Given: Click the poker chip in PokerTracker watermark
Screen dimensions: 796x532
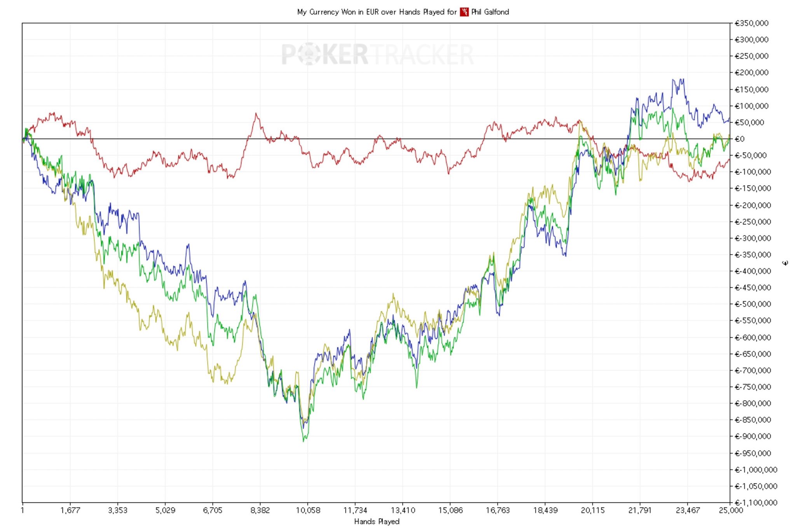Looking at the screenshot, I should coord(310,54).
